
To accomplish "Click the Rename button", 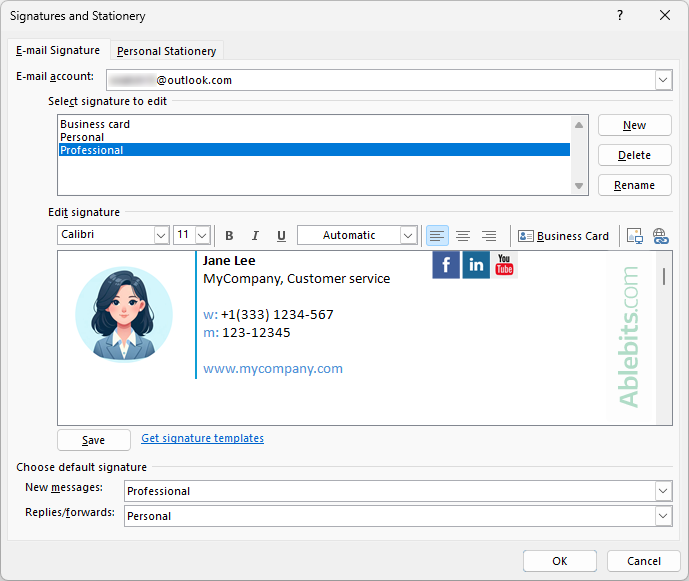I will (x=634, y=185).
